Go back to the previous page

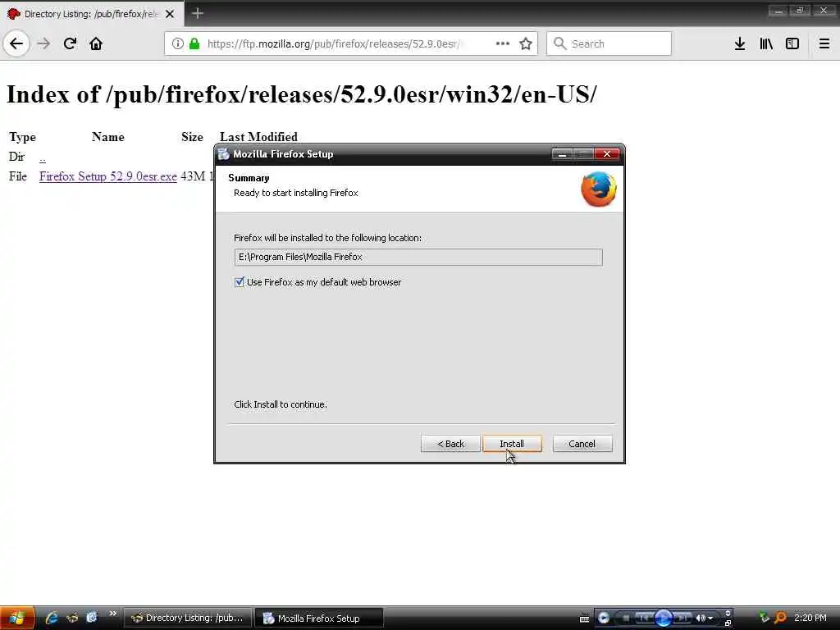tap(16, 43)
